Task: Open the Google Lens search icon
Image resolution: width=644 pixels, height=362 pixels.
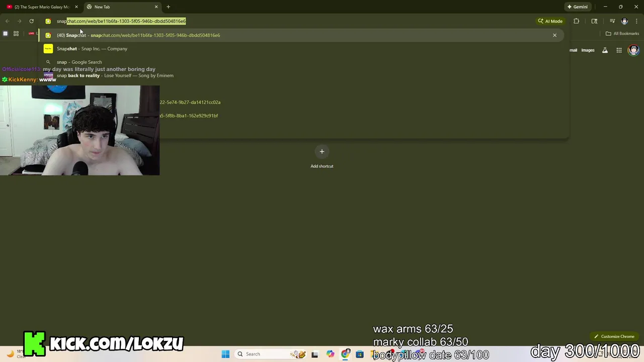Action: [594, 21]
